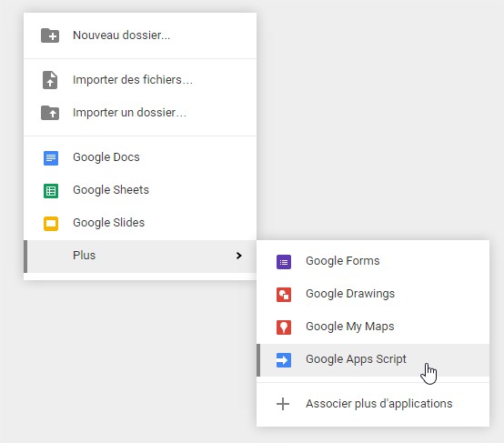Click the folder upload icon
Screen dimensions: 504x443
[x=50, y=113]
